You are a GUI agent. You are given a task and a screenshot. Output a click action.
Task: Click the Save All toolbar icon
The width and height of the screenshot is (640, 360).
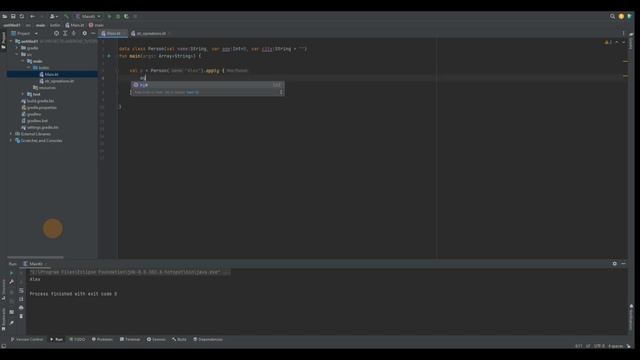(13, 16)
